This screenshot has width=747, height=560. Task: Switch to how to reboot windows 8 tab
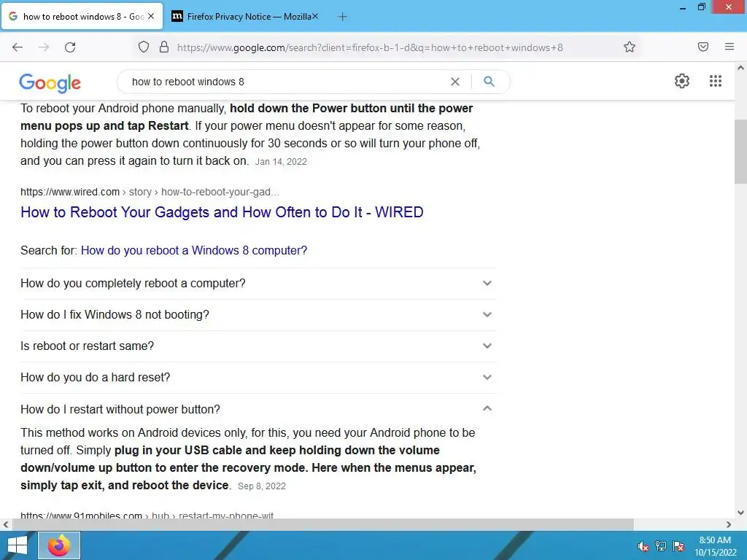[x=82, y=16]
